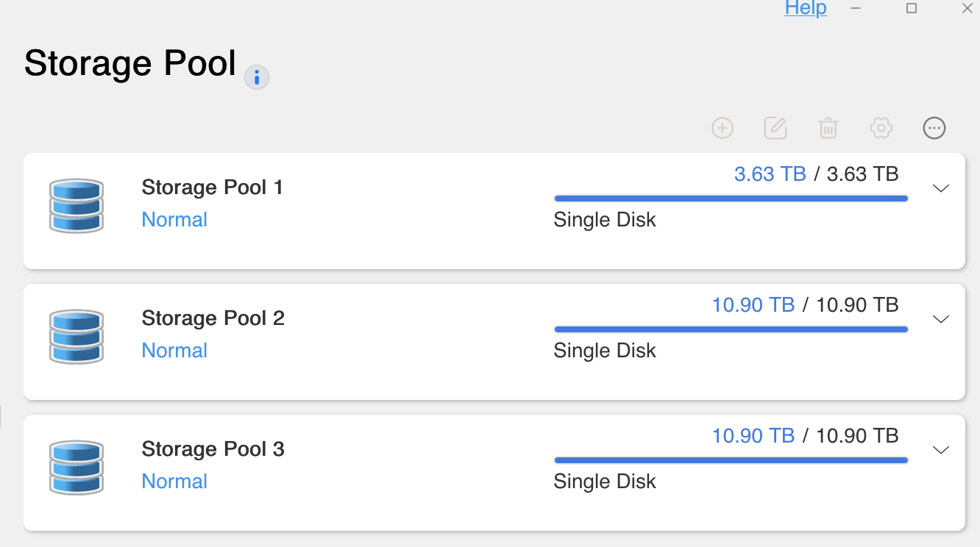This screenshot has height=547, width=980.
Task: Select the Storage Pool 2 name label
Action: click(x=213, y=318)
